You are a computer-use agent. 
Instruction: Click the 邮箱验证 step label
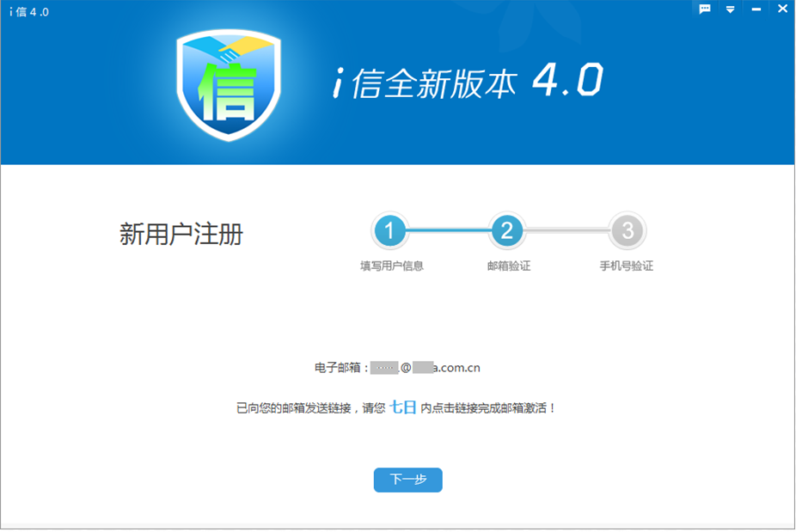509,266
